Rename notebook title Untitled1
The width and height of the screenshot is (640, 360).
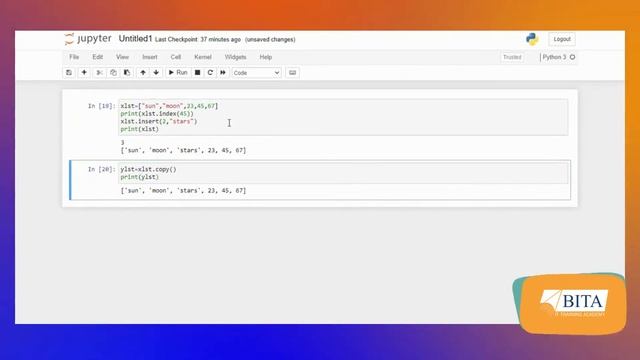pos(135,39)
